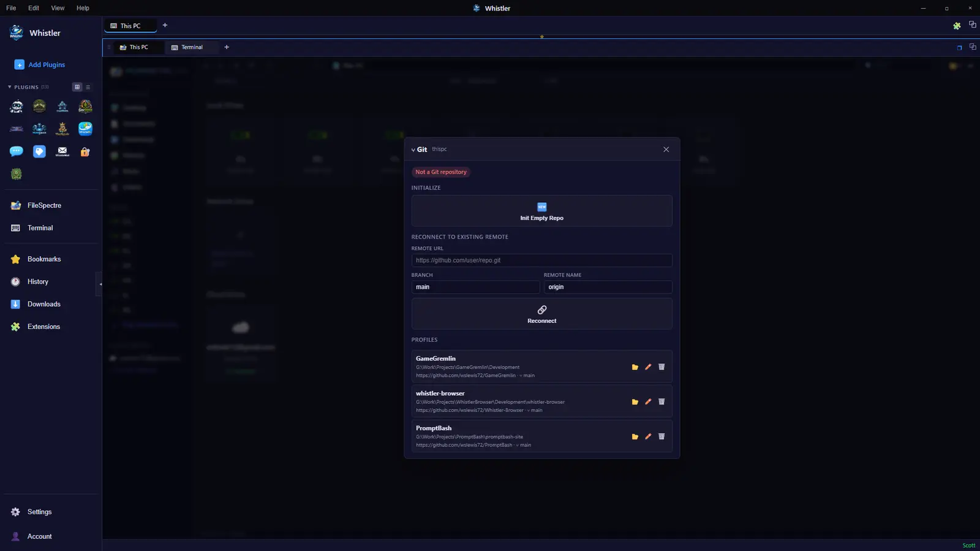This screenshot has height=551, width=980.
Task: Open the WhistlerMail envelope plugin
Action: coord(62,151)
